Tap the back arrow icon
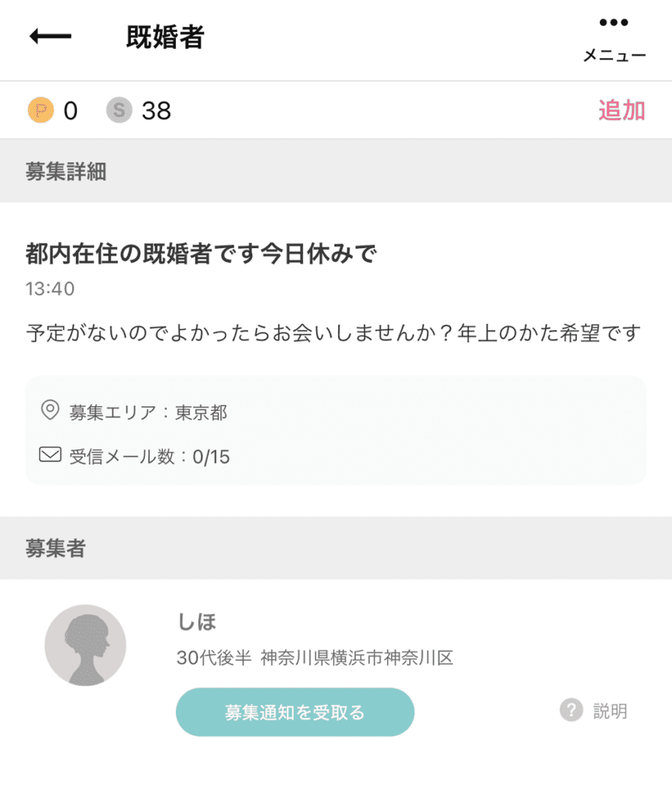The height and width of the screenshot is (794, 672). pos(50,36)
